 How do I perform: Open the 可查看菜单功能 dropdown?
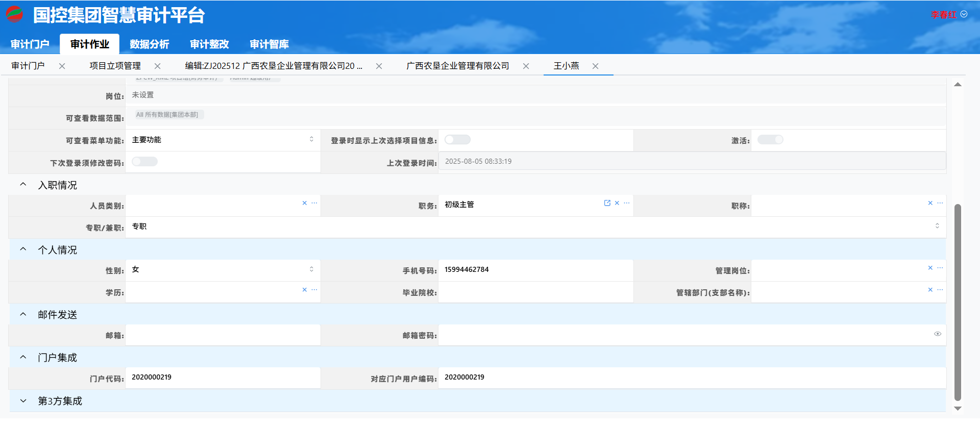coord(223,140)
